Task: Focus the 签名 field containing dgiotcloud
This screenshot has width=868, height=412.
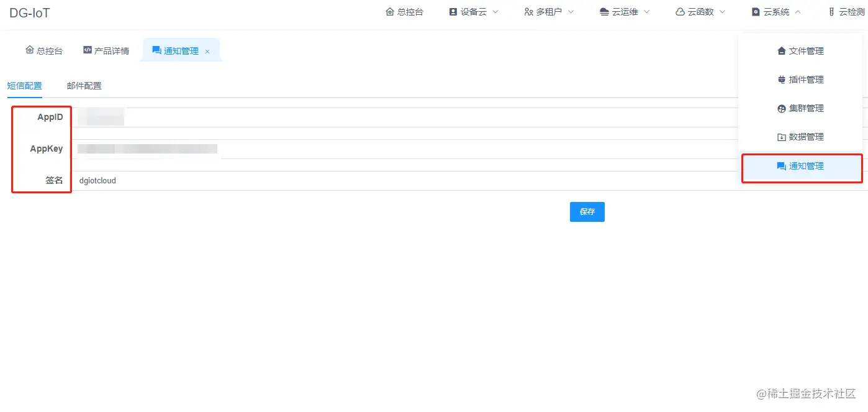Action: [x=469, y=181]
